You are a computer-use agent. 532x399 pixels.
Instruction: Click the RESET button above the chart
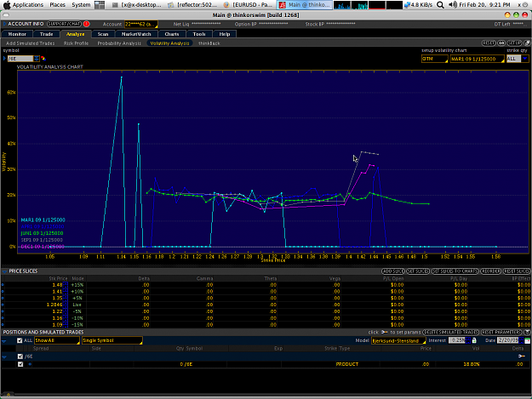(x=489, y=43)
